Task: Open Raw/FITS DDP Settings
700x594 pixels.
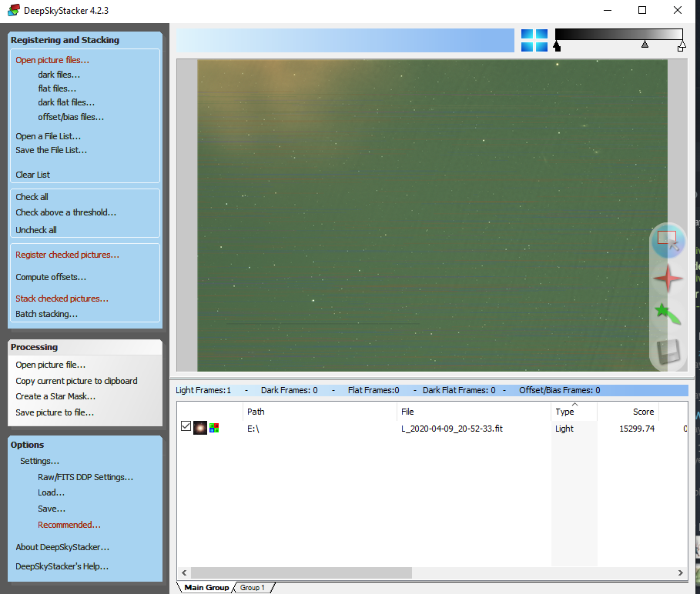Action: 85,477
